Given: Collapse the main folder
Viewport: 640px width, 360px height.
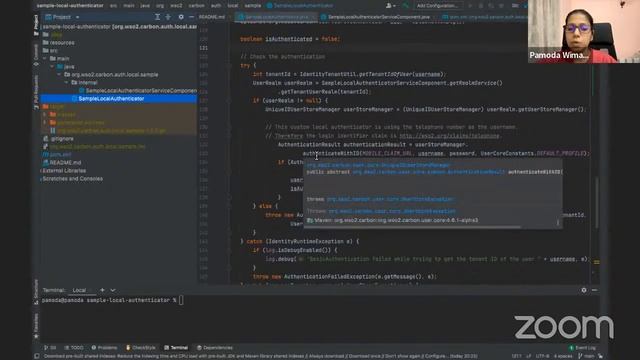Looking at the screenshot, I should [x=45, y=59].
